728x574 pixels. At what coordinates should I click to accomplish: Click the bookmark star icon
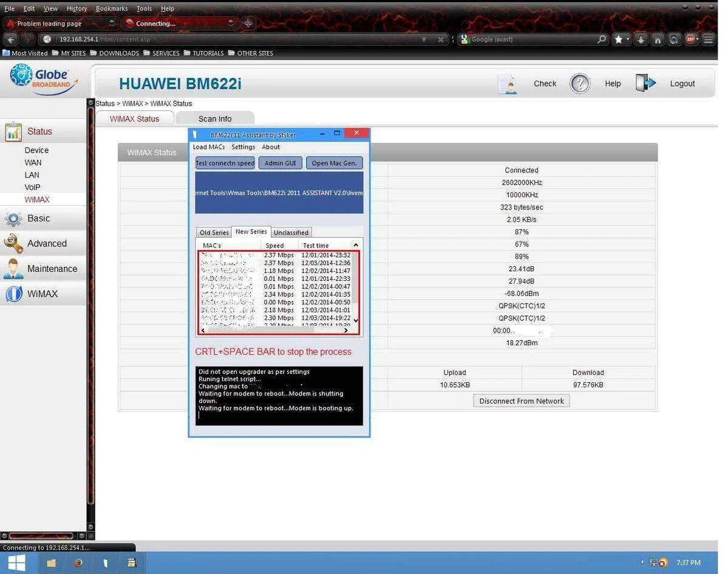[619, 39]
